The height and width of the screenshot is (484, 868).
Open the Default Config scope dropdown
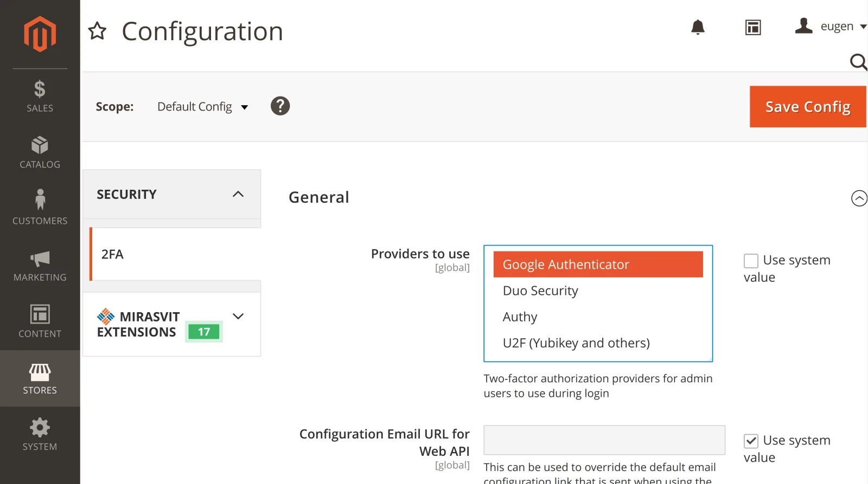202,107
